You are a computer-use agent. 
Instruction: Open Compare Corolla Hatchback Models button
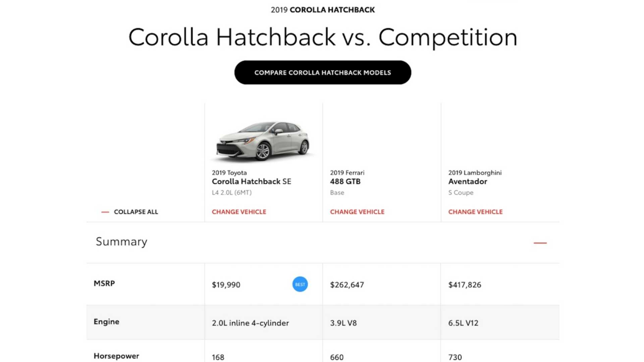tap(323, 72)
